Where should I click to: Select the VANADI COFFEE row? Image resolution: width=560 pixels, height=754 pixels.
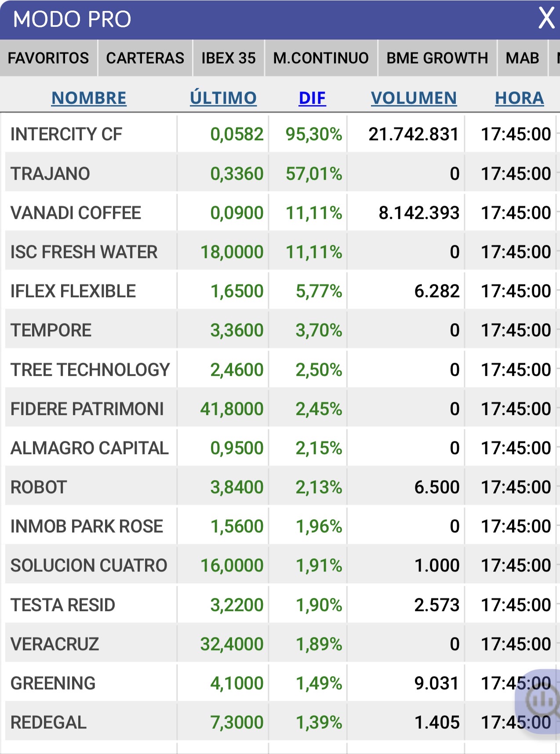(x=280, y=213)
